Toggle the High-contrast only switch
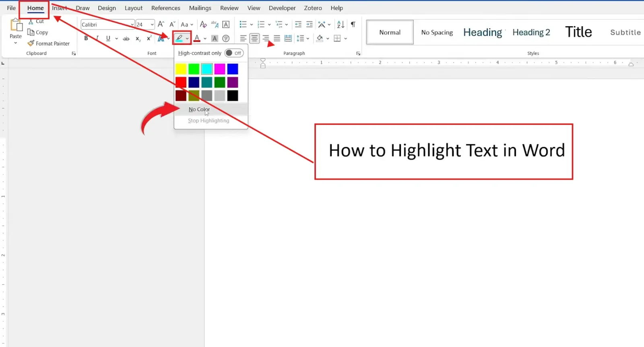 pos(234,53)
